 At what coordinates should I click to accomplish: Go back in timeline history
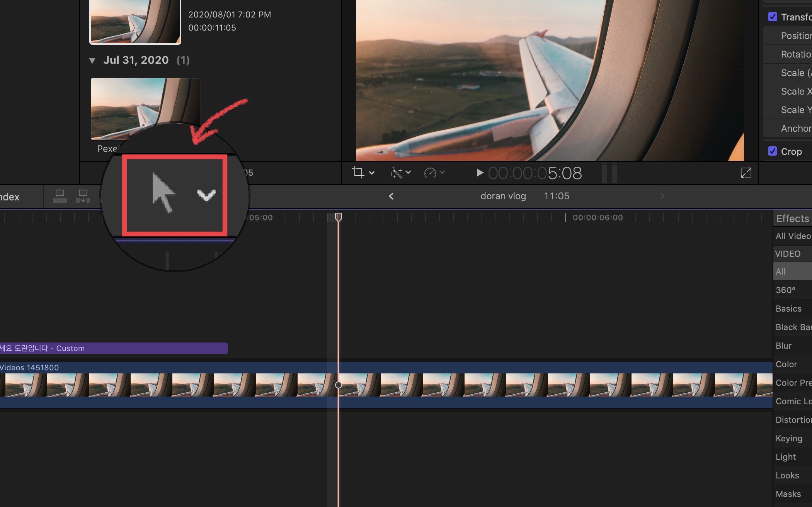pyautogui.click(x=391, y=196)
